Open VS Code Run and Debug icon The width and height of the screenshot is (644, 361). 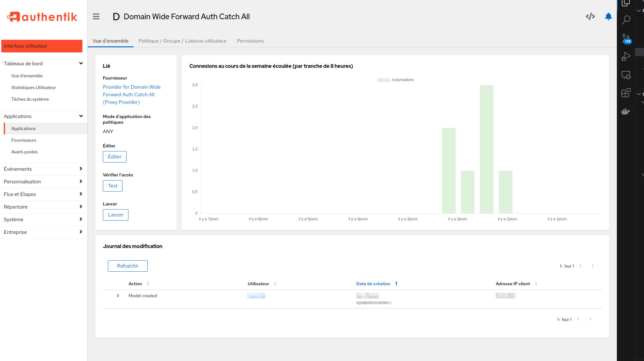626,56
